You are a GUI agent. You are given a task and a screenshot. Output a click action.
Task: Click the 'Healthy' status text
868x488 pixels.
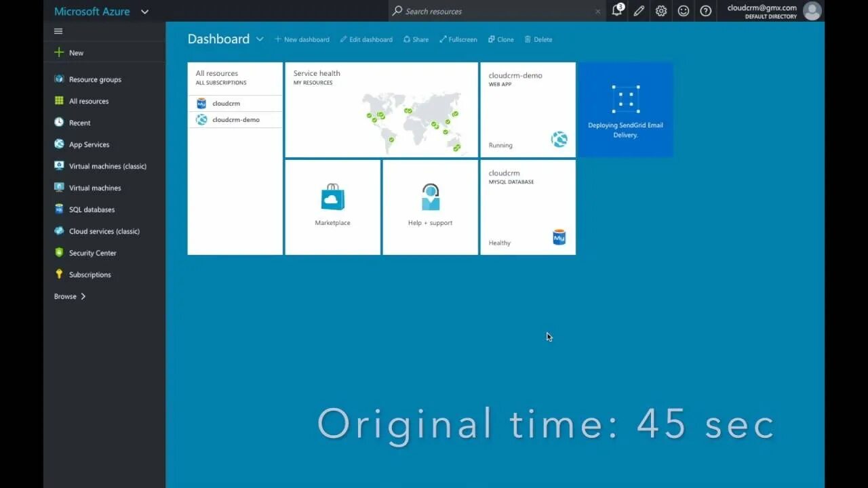click(x=500, y=243)
